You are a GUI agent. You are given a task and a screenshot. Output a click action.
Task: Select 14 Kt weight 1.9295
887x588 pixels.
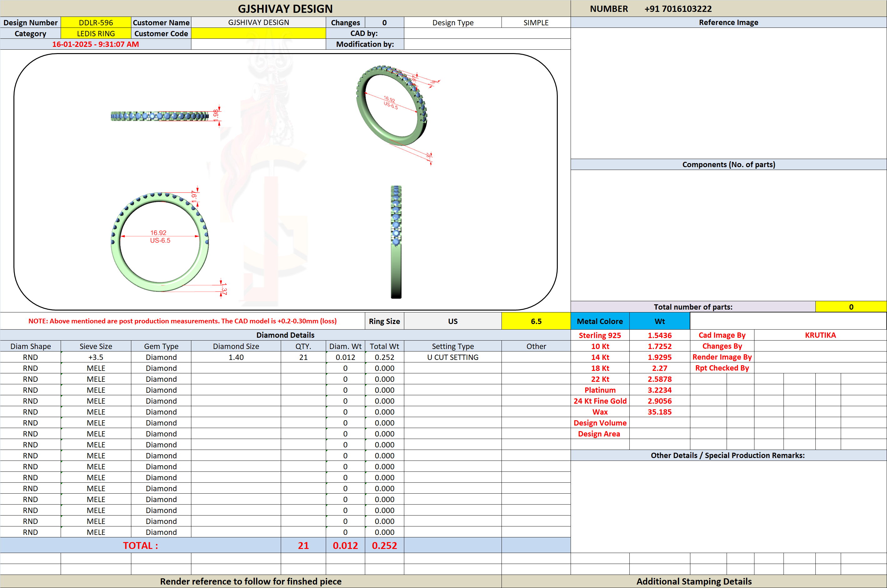point(659,357)
